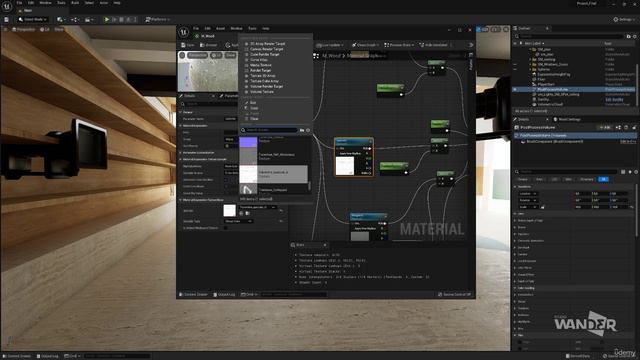640x360 pixels.
Task: Close the Stats tab in material editor
Action: click(325, 245)
